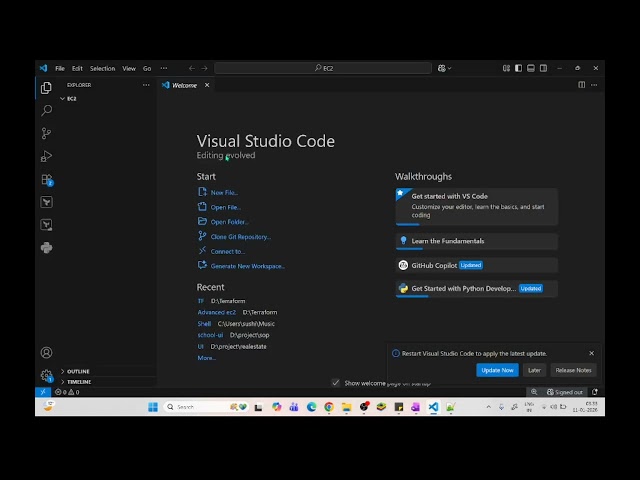Click the New File link
Screen dimensions: 640x480
[x=224, y=192]
